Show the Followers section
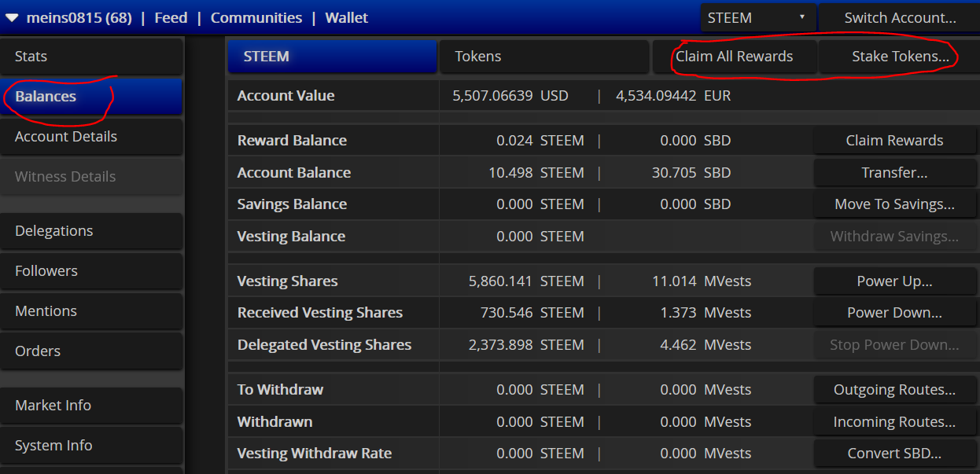Screen dimensions: 980x474 [91, 271]
